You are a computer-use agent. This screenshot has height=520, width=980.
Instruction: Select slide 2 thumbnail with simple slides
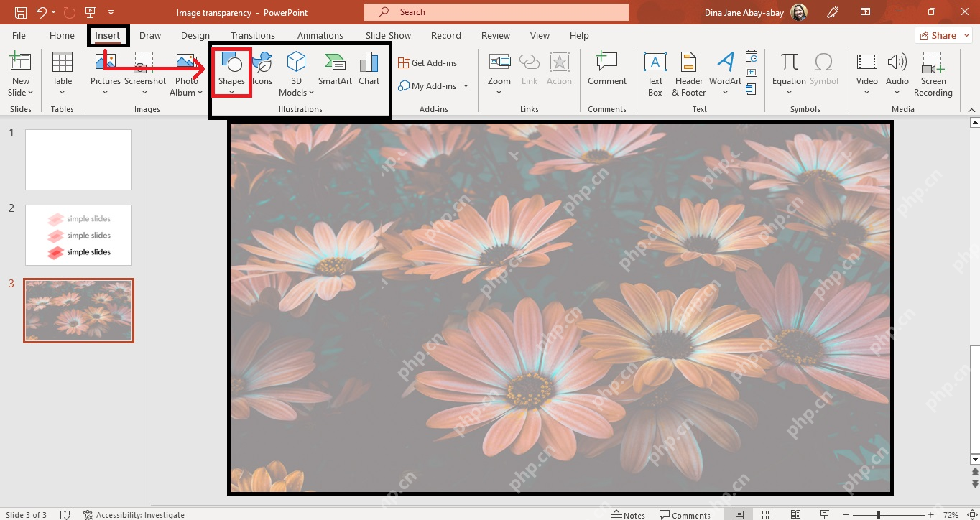[x=78, y=235]
